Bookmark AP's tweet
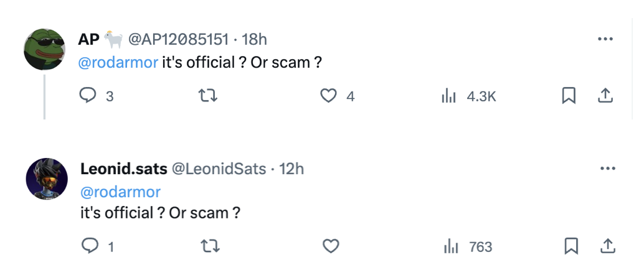 [x=569, y=96]
